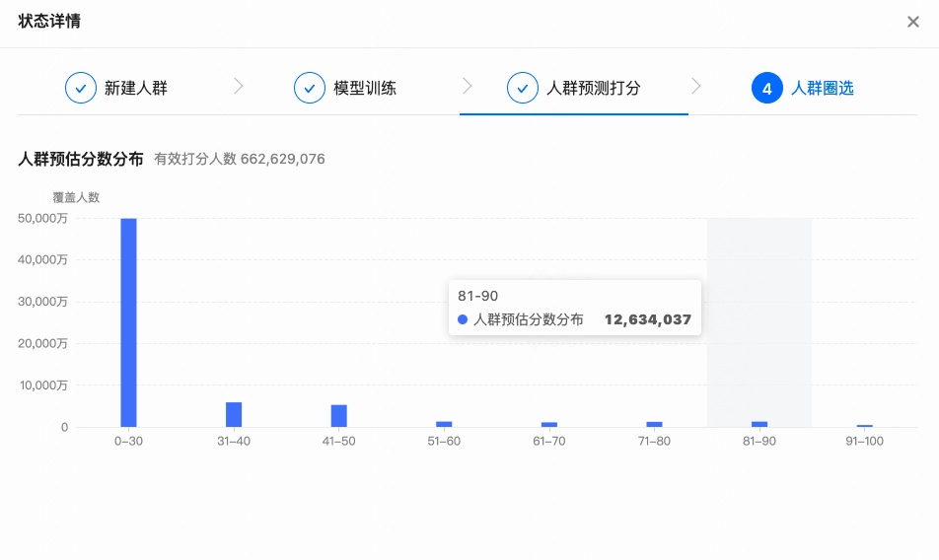
Task: Click the step 4 number circle
Action: pyautogui.click(x=767, y=88)
